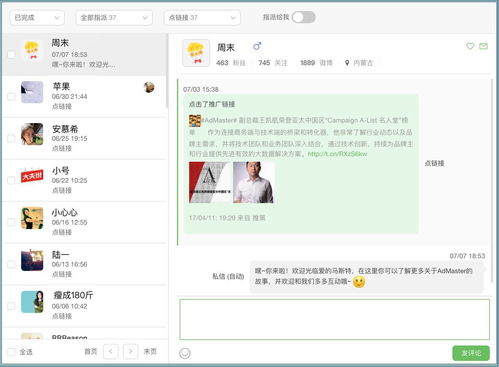This screenshot has width=499, height=367.
Task: Toggle the 指派给我 switch
Action: 304,17
